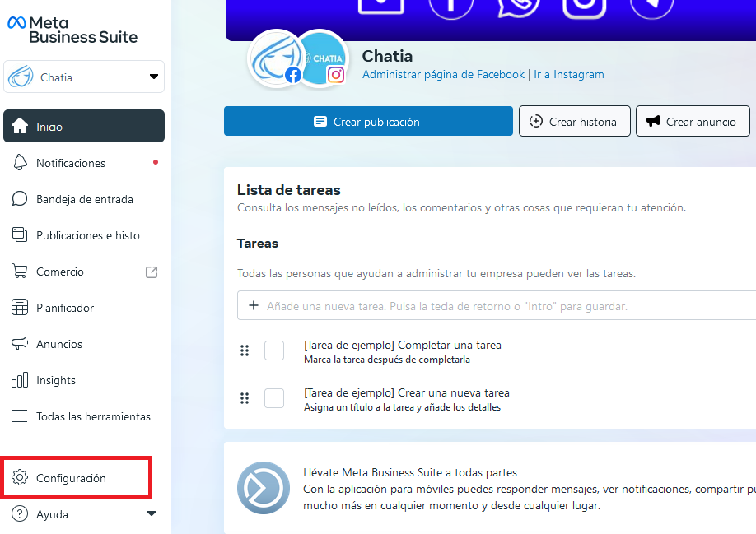Click the Crear anuncio button

click(693, 121)
